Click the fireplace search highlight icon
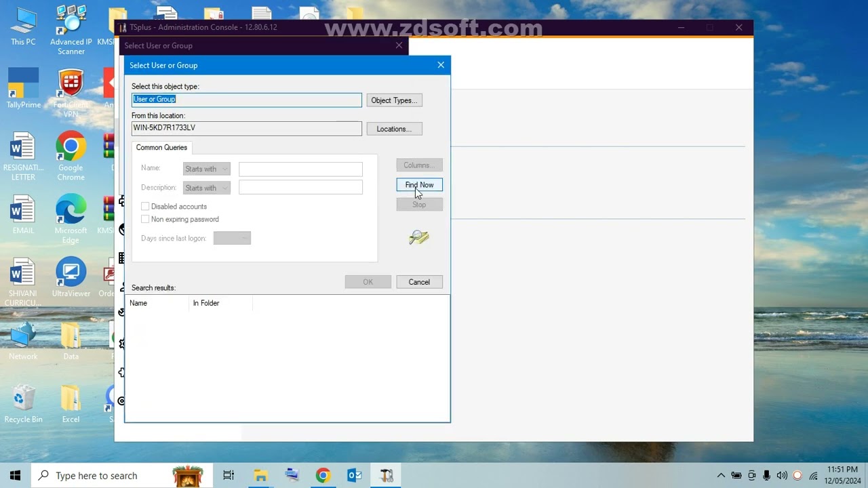Viewport: 868px width, 488px height. coord(188,476)
